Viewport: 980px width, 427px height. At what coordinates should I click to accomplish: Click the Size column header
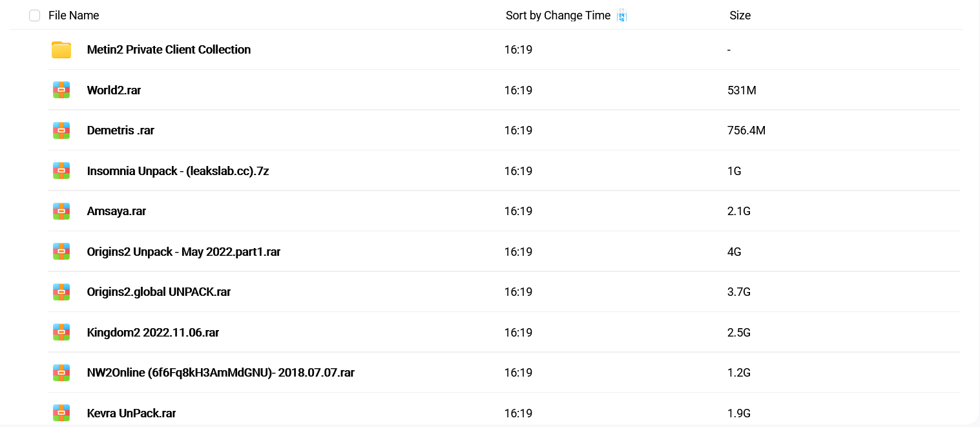(x=740, y=16)
